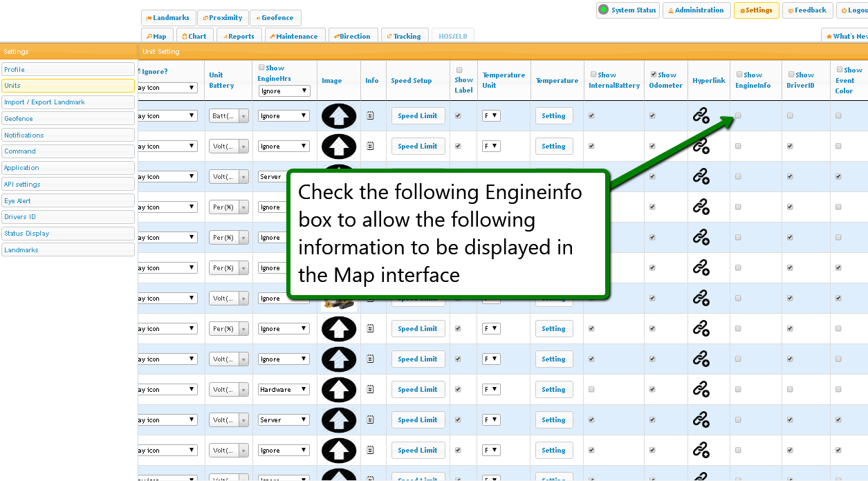Click the info document icon in first row
Viewport: 868px width, 481px height.
(371, 116)
